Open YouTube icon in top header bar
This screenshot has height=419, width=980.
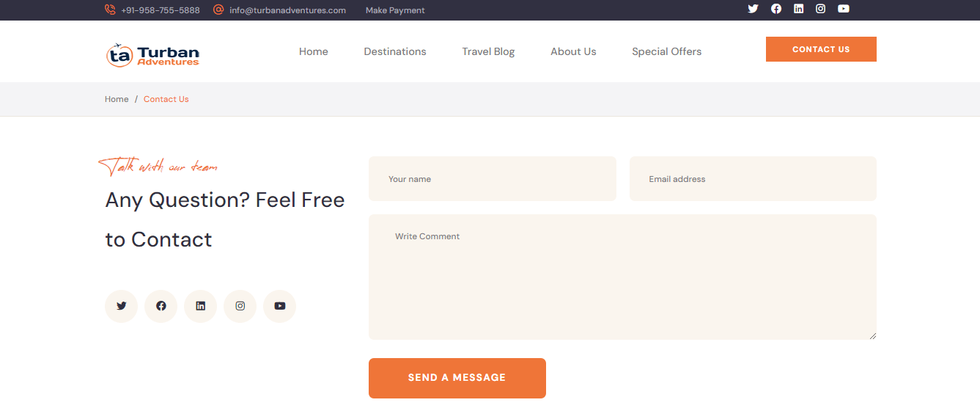point(844,9)
